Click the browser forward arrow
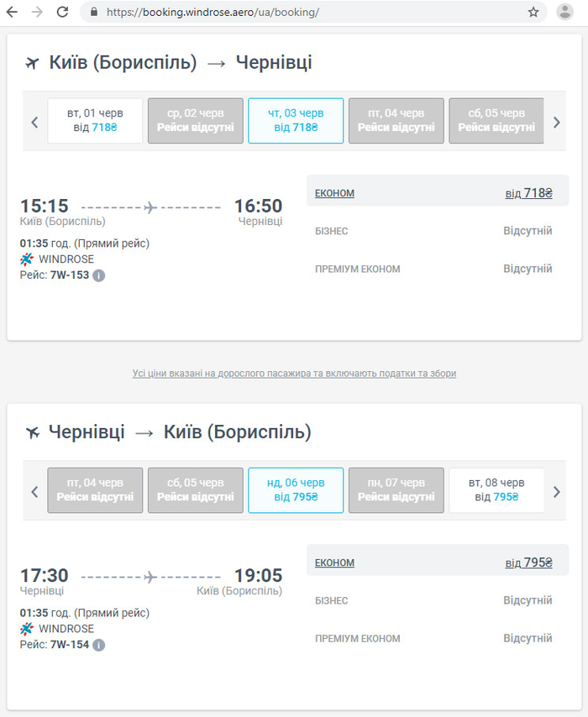 click(37, 12)
